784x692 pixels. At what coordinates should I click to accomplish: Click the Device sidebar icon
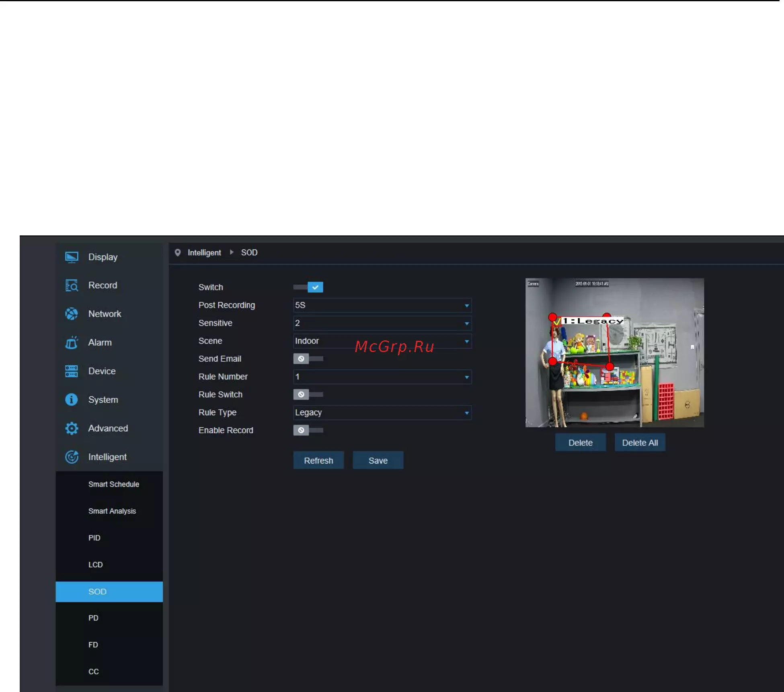coord(72,371)
